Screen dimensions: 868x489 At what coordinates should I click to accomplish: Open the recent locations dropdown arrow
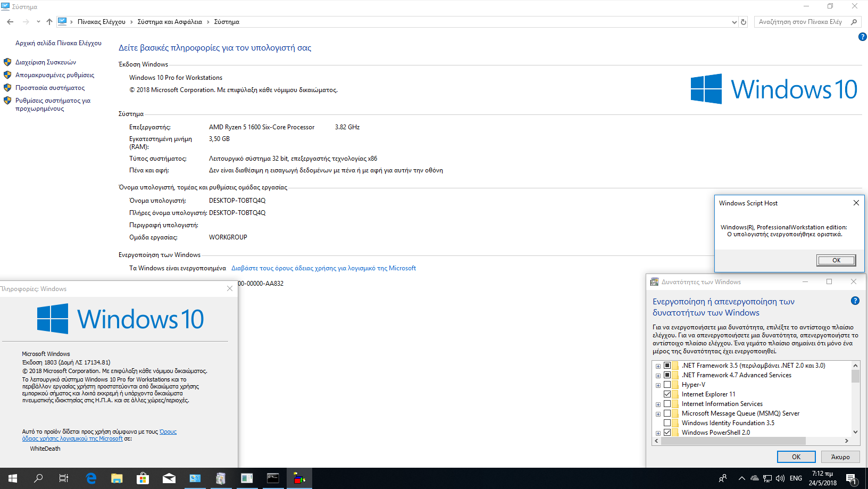point(38,22)
